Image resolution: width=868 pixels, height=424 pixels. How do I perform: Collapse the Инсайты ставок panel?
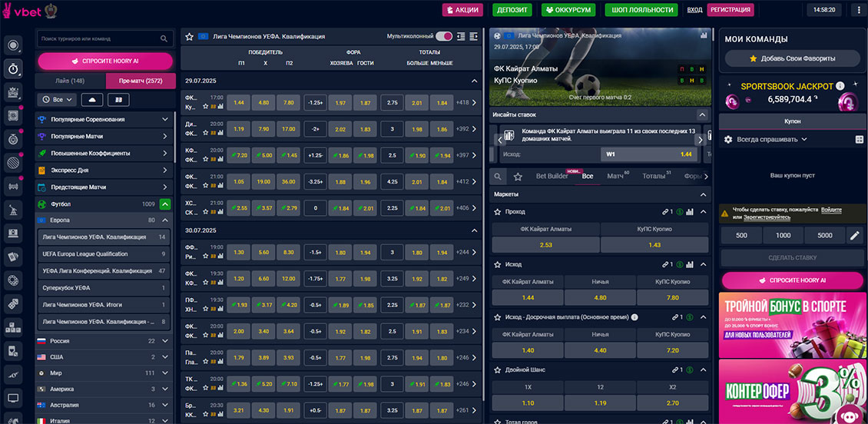tap(703, 115)
